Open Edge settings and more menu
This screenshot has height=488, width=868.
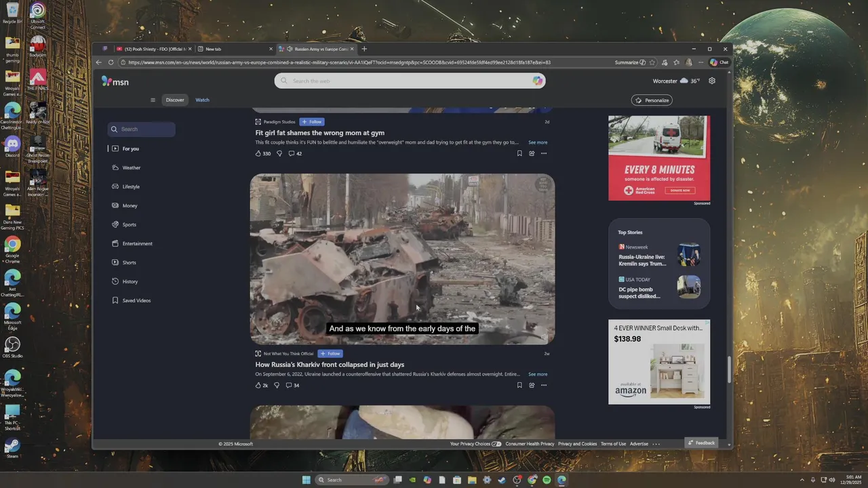pyautogui.click(x=701, y=62)
